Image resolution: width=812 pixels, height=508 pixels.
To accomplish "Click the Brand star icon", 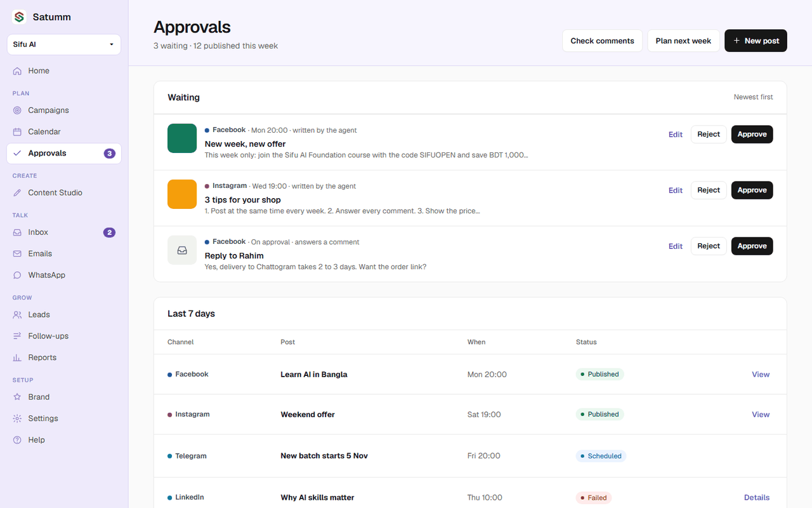I will click(17, 398).
